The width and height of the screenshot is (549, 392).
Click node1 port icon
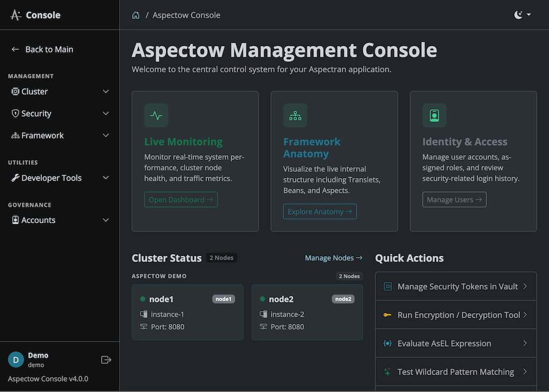[144, 327]
